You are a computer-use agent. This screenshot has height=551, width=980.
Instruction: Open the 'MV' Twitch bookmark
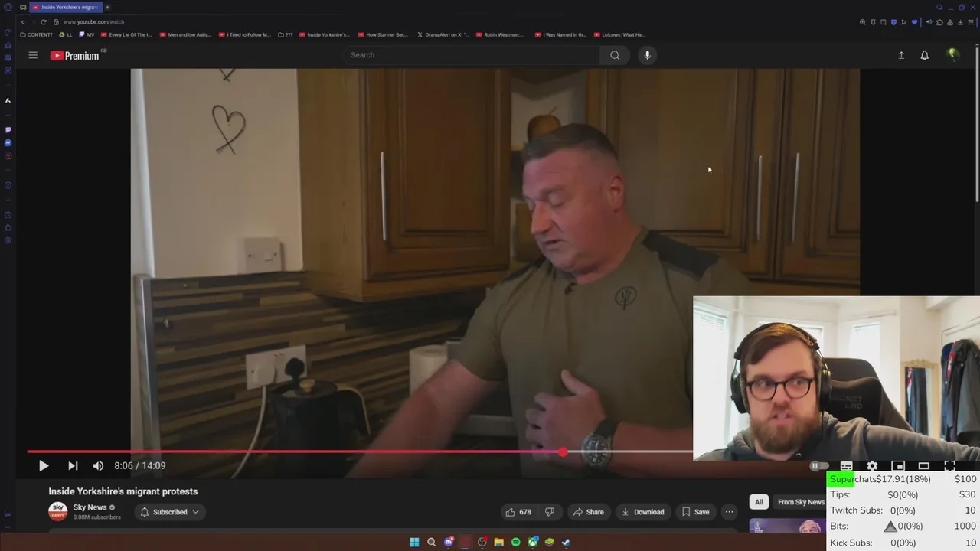pos(87,34)
